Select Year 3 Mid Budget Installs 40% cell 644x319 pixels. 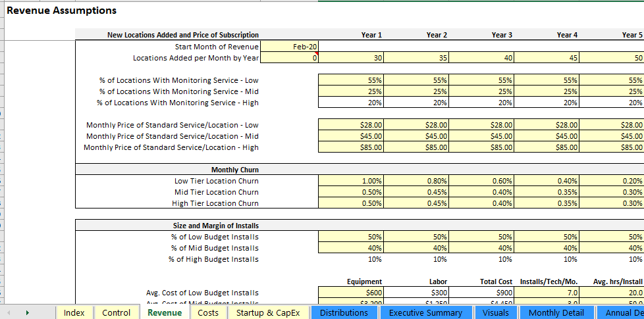(481, 248)
